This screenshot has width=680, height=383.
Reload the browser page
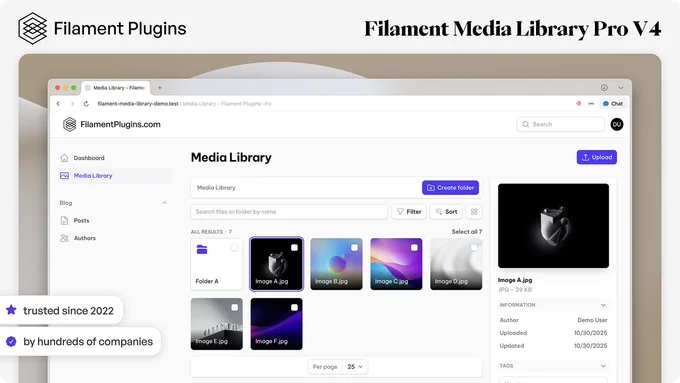pos(86,104)
